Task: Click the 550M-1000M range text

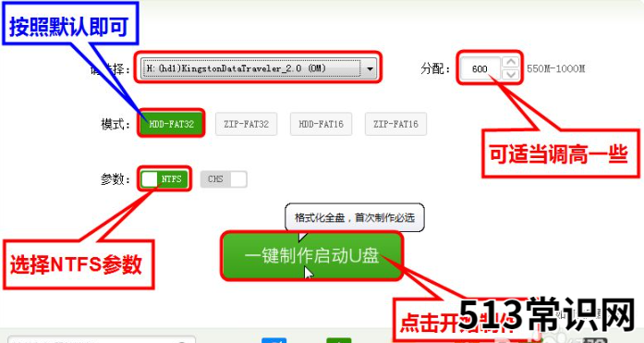Action: pyautogui.click(x=555, y=68)
